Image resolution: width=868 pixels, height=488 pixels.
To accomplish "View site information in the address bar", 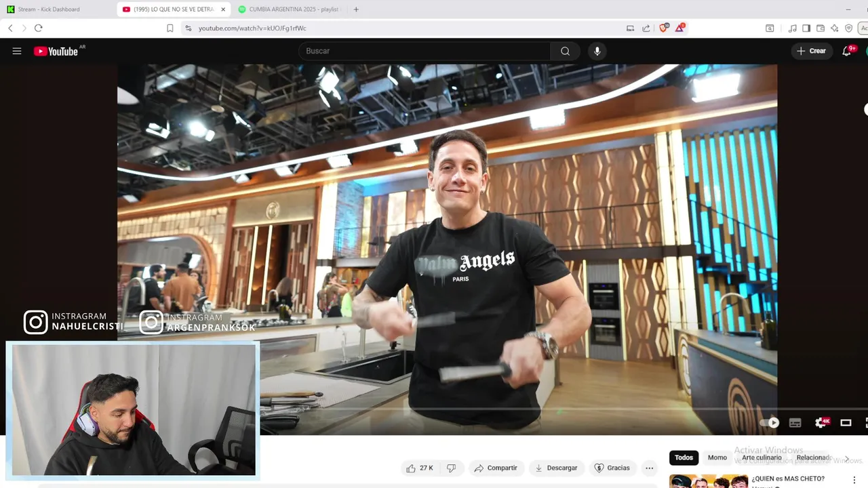I will click(x=188, y=28).
